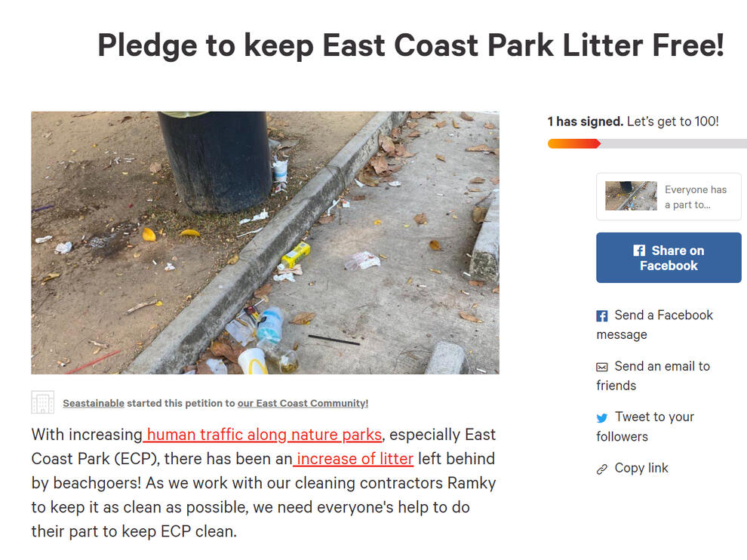Click the Facebook icon beside "Send a Facebook message"
This screenshot has width=747, height=560.
click(x=602, y=316)
